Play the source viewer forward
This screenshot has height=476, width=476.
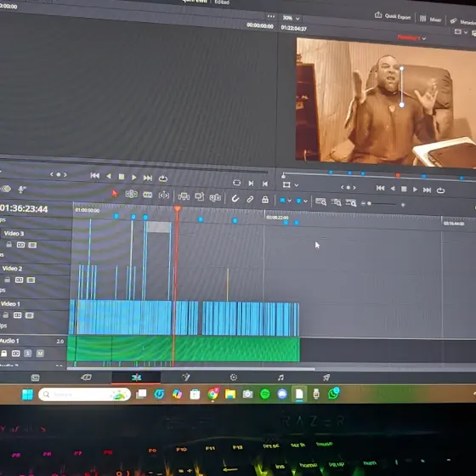coord(134,178)
